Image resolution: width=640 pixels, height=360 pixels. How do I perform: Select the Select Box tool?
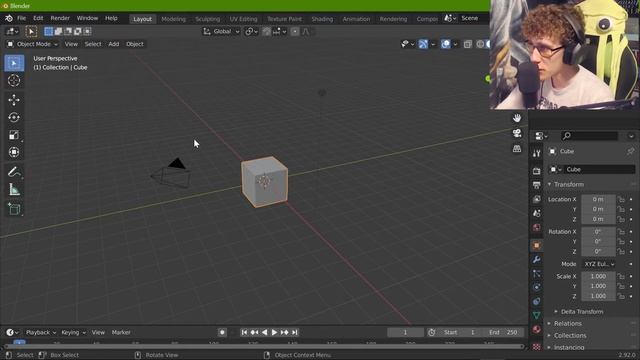coord(14,63)
